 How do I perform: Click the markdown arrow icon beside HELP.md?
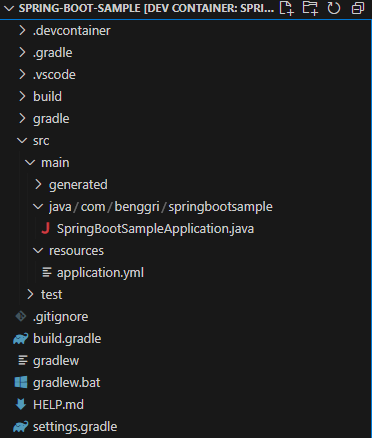[x=21, y=404]
